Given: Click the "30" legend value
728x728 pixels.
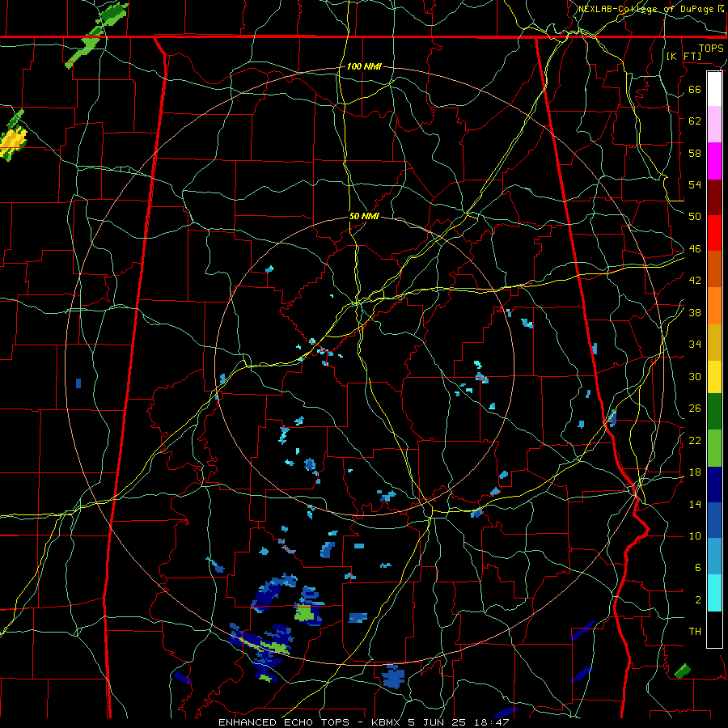Looking at the screenshot, I should point(695,376).
